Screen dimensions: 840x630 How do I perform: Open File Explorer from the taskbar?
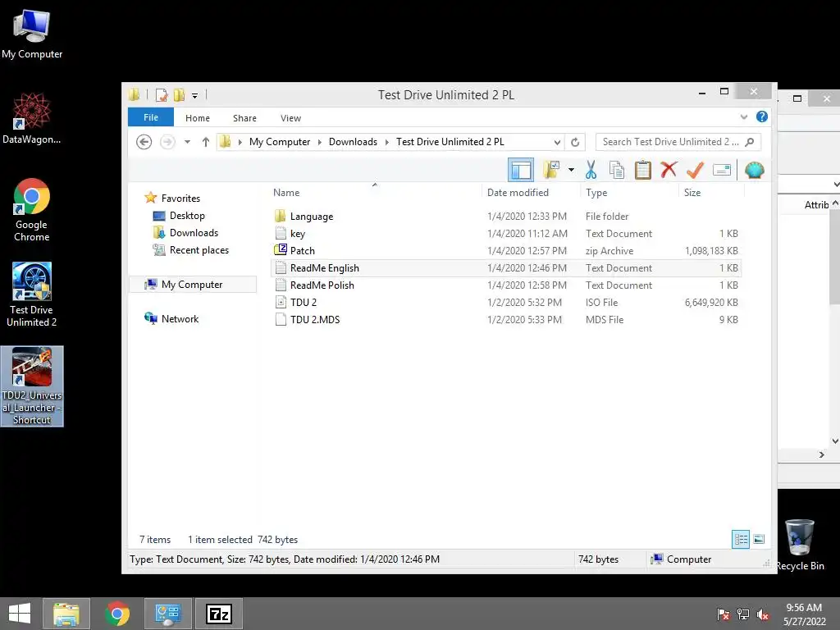tap(66, 614)
